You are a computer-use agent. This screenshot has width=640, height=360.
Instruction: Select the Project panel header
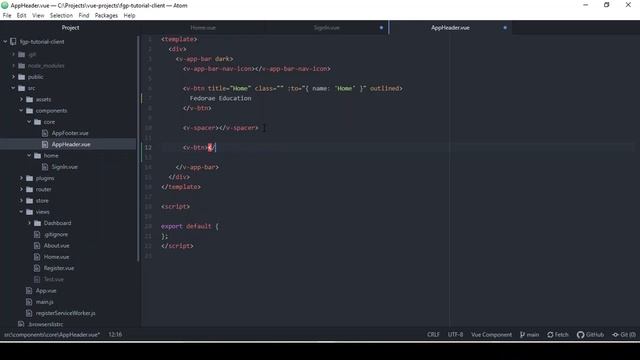pos(70,28)
